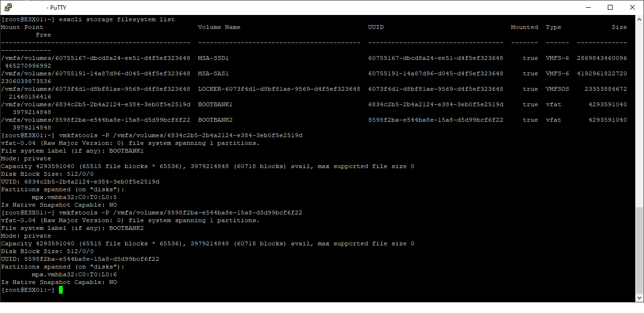
Task: Select the /vmfs/volumes/60755167 mount point path
Action: coord(94,57)
